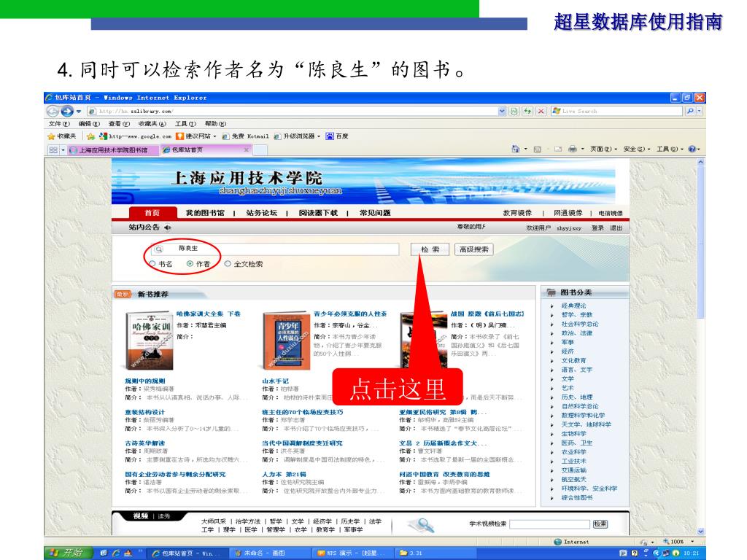Click the compatibility view icon in address bar
Viewport: 747px width, 560px height.
(514, 111)
